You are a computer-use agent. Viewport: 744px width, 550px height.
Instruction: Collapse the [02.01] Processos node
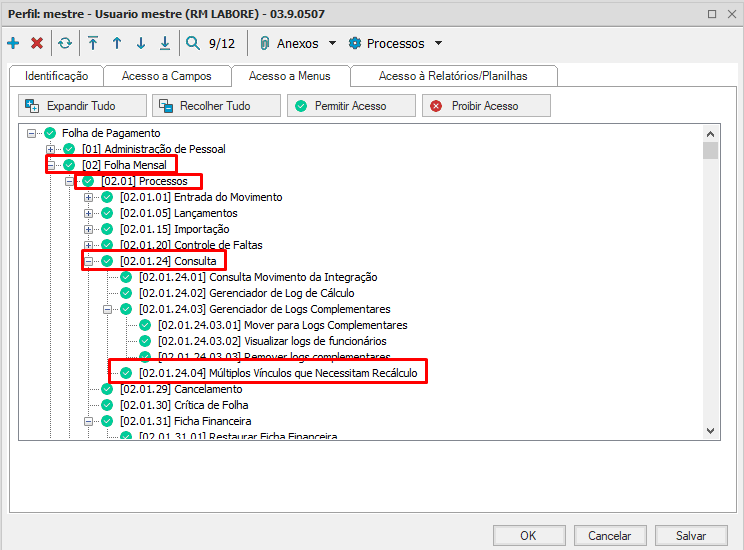click(70, 181)
